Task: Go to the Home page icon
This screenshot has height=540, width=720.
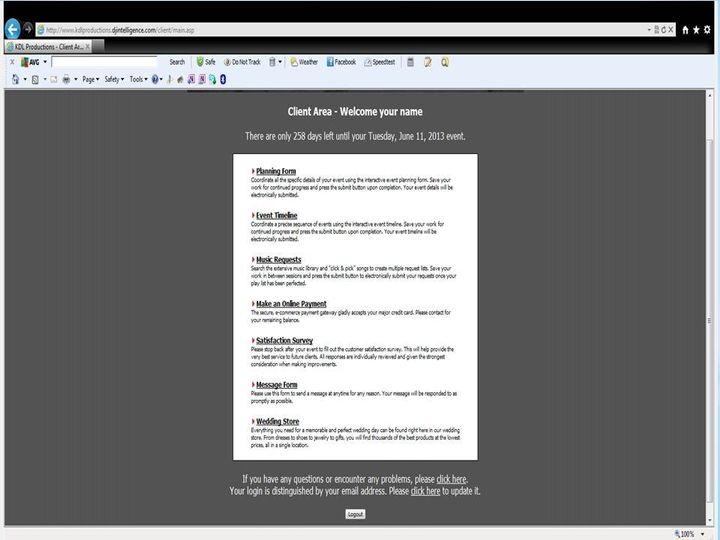Action: pyautogui.click(x=685, y=30)
